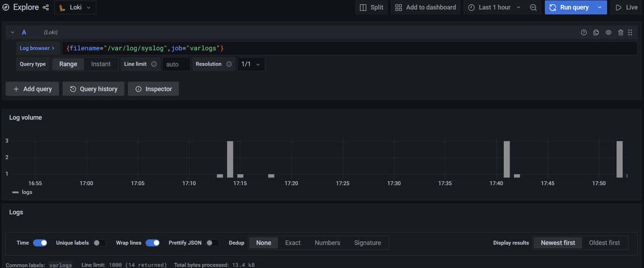This screenshot has height=268, width=644.
Task: Open Query history
Action: click(x=94, y=89)
